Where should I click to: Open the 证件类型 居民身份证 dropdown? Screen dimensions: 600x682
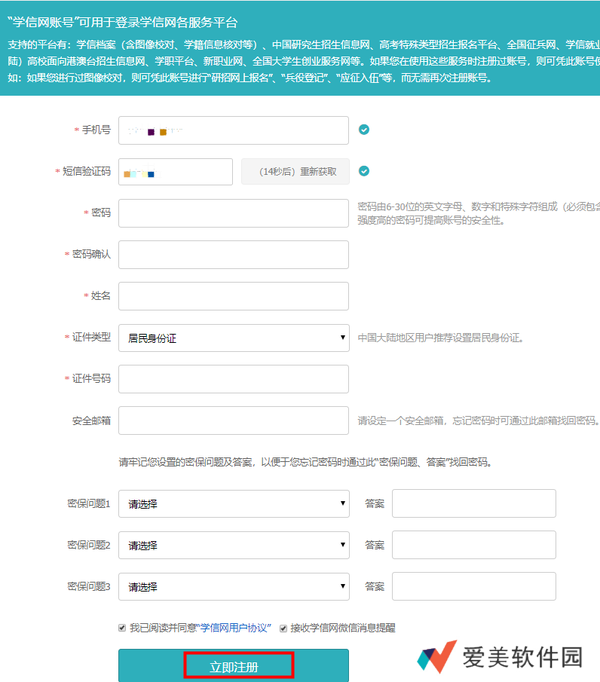pos(234,338)
